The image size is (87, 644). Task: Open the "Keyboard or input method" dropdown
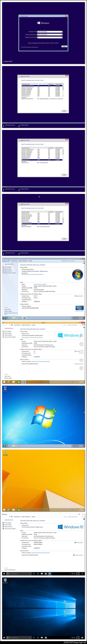50,37
